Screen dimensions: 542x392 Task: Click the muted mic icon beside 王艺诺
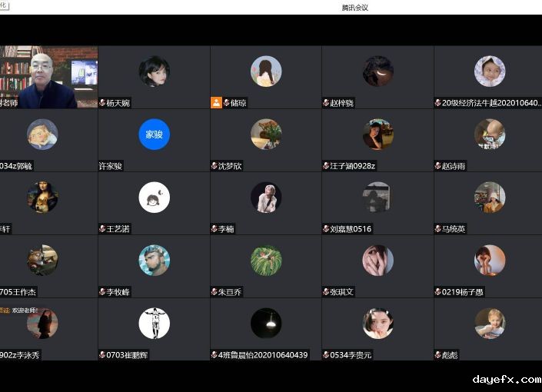[102, 229]
